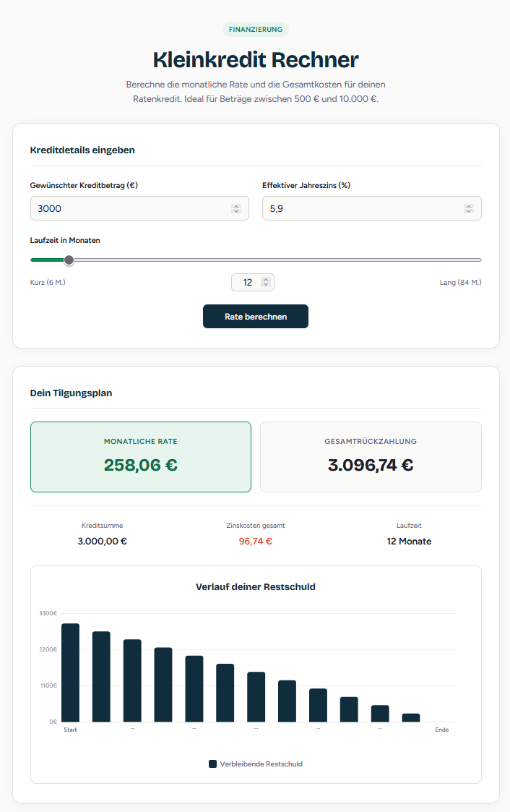This screenshot has height=812, width=510.
Task: Click the Dein Tilgungsplan heading
Action: tap(71, 393)
